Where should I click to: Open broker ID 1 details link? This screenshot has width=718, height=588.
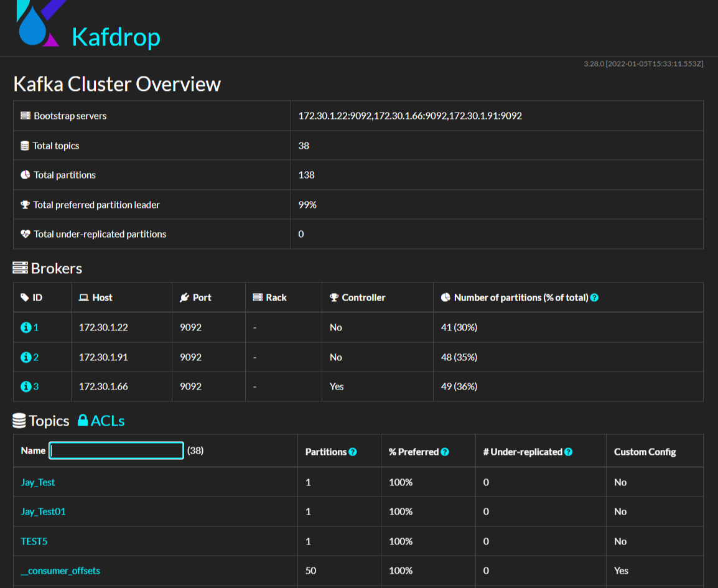(x=35, y=327)
